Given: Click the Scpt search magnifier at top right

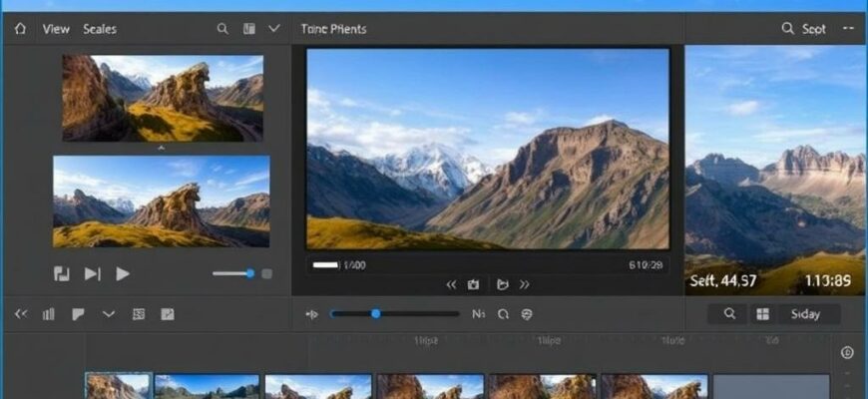Looking at the screenshot, I should point(787,28).
